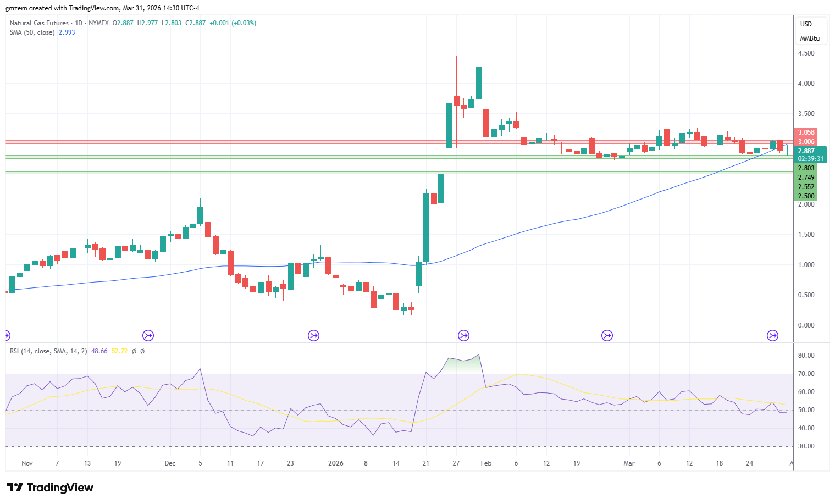Click the green 2.552 price label
The image size is (835, 504).
coord(806,187)
